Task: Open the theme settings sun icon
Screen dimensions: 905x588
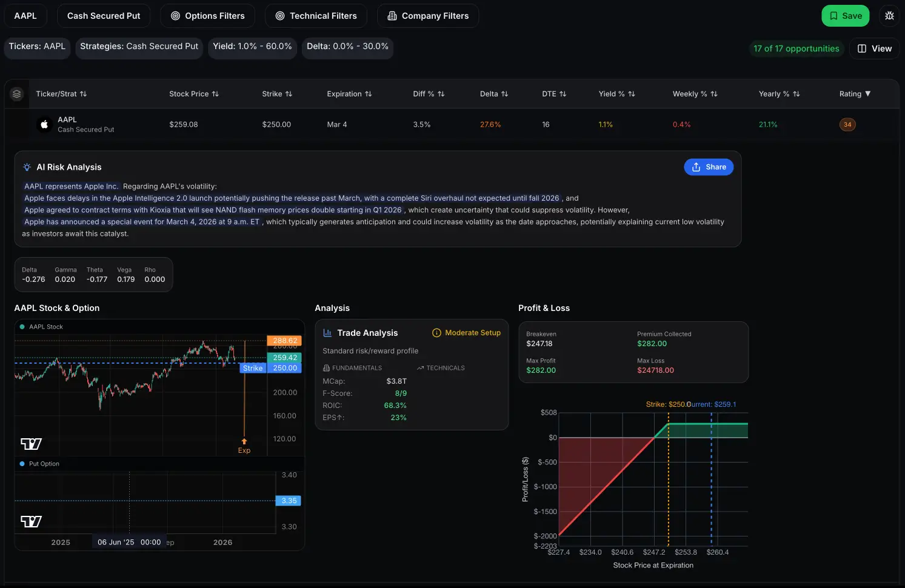Action: pos(889,16)
